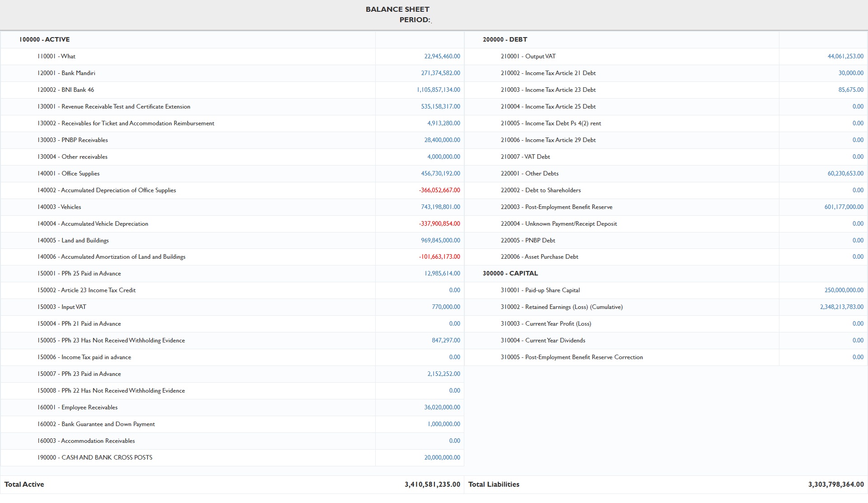This screenshot has height=503, width=868.
Task: Click the Bank Mandiri amount 271,374,582.00
Action: click(x=440, y=73)
